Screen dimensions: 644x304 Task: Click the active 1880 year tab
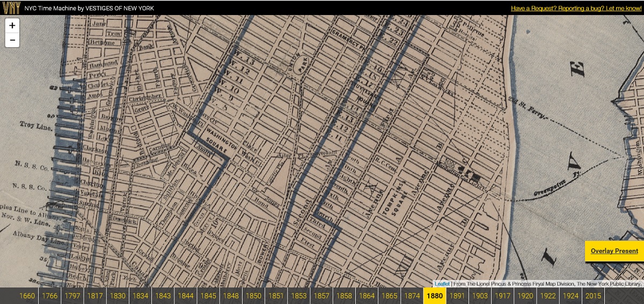pos(434,296)
